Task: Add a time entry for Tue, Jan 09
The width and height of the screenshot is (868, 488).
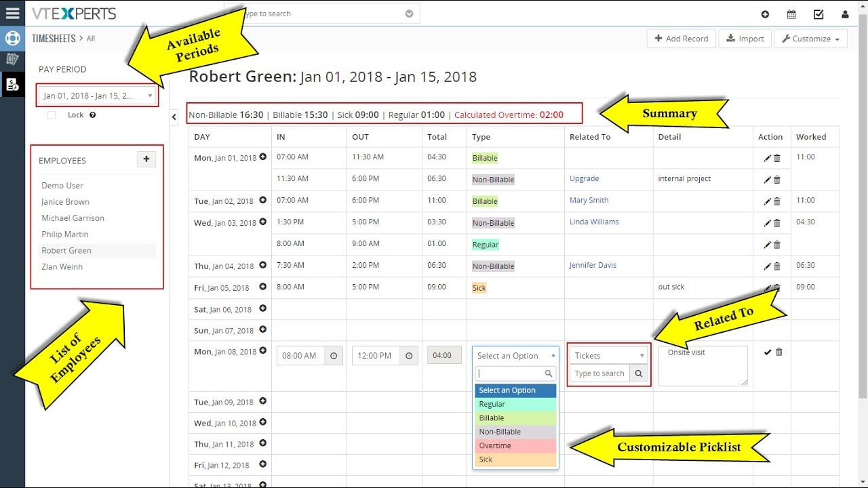Action: (x=263, y=401)
